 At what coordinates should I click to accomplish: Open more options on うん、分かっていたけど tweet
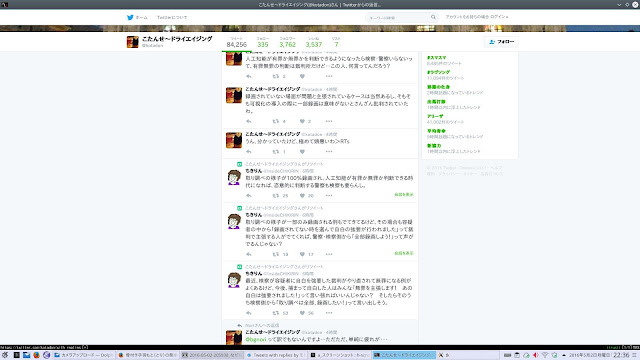329,151
